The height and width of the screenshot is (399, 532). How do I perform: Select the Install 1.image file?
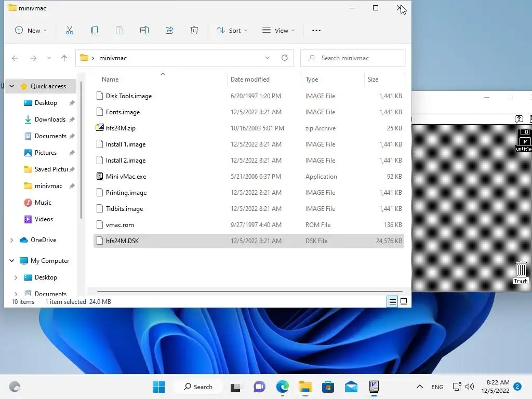tap(249, 144)
